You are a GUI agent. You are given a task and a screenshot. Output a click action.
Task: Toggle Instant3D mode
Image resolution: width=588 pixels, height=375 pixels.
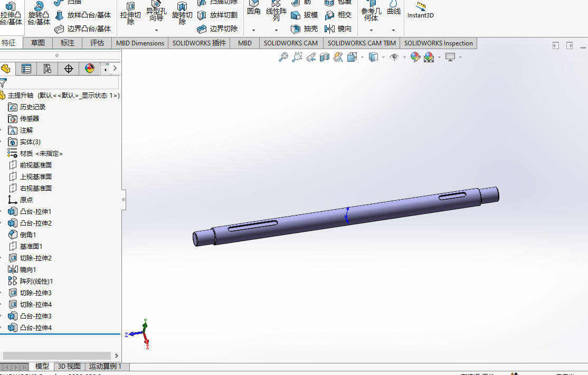[x=421, y=11]
